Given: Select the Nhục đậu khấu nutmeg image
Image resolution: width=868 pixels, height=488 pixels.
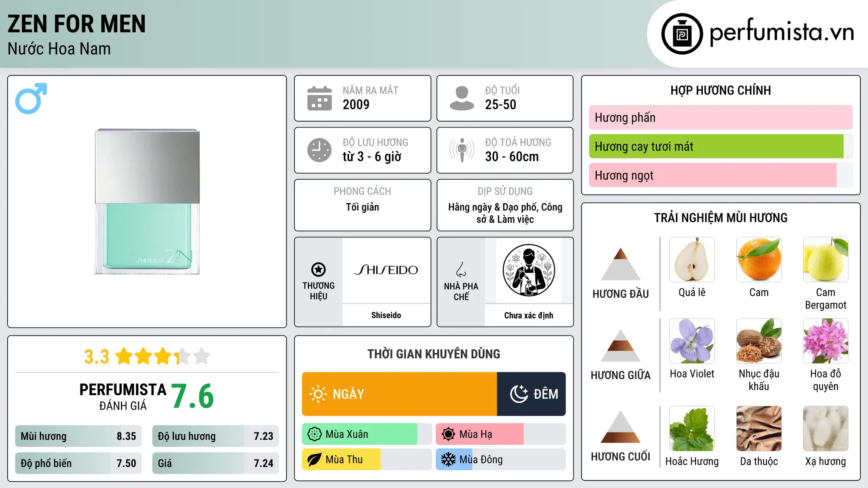Looking at the screenshot, I should (x=759, y=341).
